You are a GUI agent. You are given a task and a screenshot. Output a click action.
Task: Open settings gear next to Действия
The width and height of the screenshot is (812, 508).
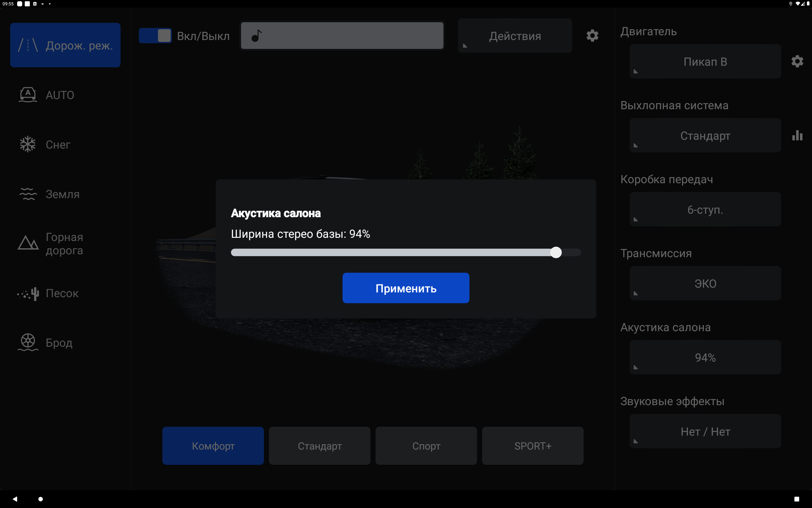[x=592, y=36]
